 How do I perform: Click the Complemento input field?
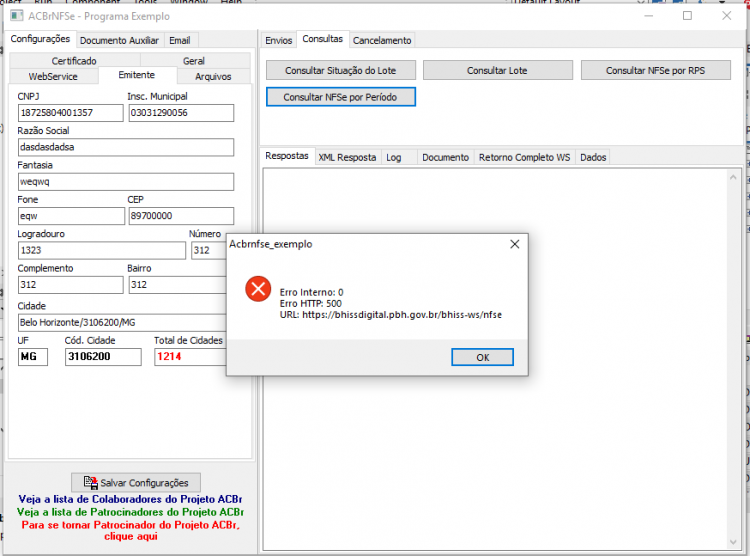pos(70,285)
